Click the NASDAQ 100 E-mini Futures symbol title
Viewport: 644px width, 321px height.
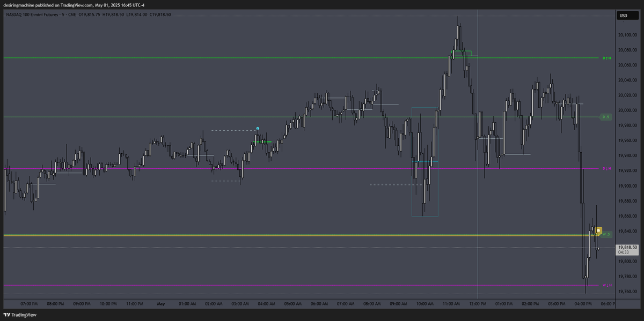(33, 14)
